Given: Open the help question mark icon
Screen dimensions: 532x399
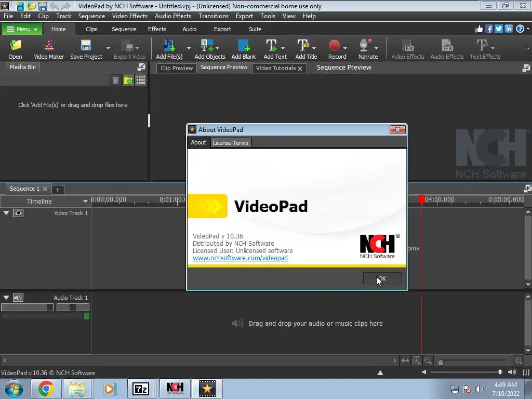Looking at the screenshot, I should pyautogui.click(x=520, y=29).
